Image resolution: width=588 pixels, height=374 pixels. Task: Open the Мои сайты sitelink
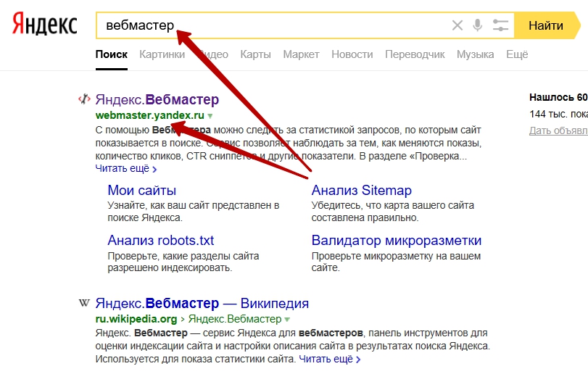142,191
